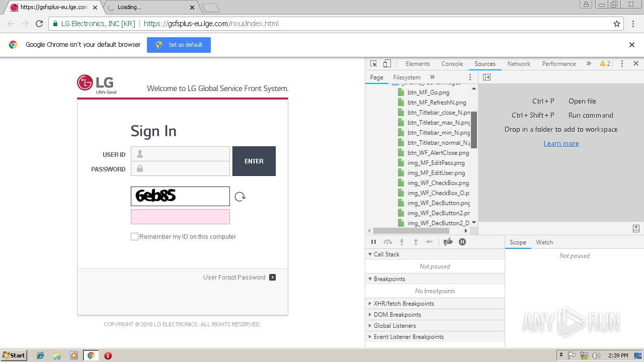
Task: Click the inspect element picker icon
Action: point(373,64)
